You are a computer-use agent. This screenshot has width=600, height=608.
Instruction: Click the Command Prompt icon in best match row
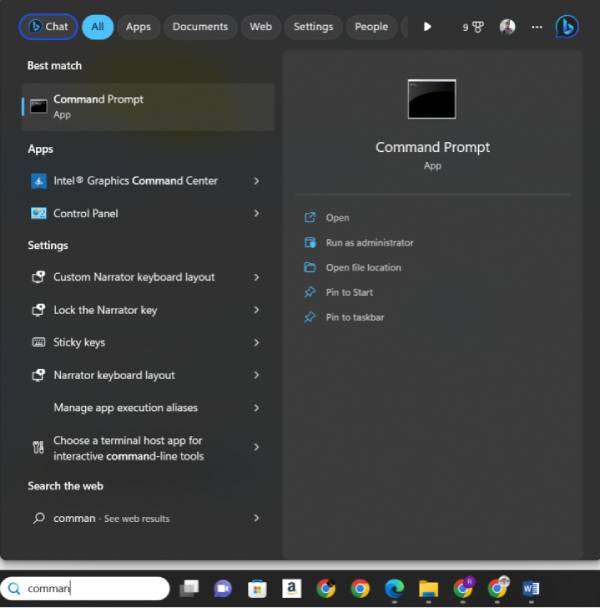pyautogui.click(x=39, y=107)
